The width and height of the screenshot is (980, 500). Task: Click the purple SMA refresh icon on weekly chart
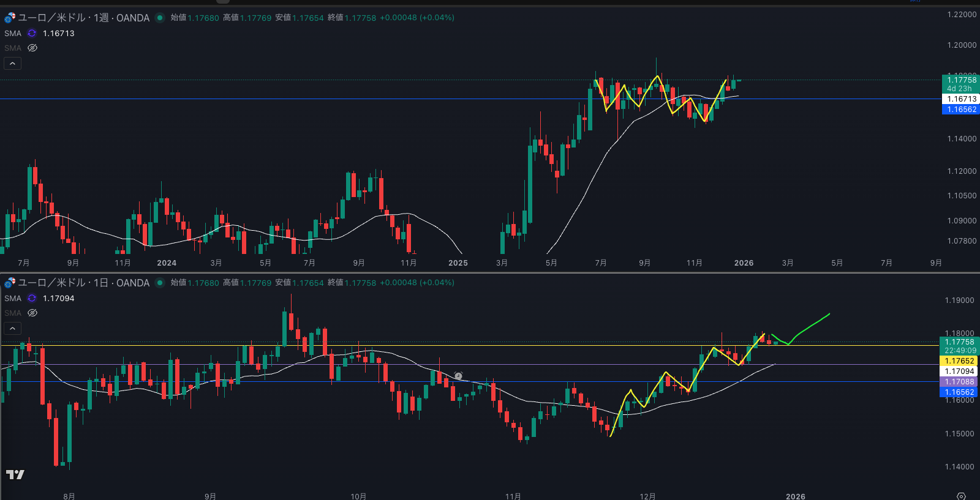tap(32, 33)
